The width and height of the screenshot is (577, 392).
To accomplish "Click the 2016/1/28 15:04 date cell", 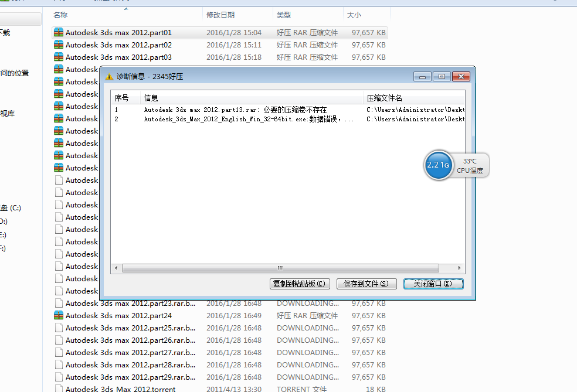I will click(234, 32).
